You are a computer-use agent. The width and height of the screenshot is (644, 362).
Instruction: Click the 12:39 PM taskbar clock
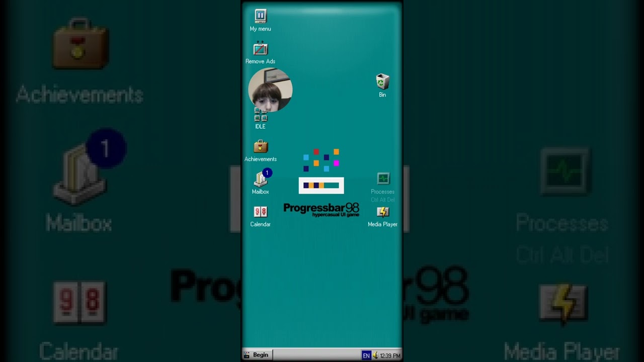390,356
